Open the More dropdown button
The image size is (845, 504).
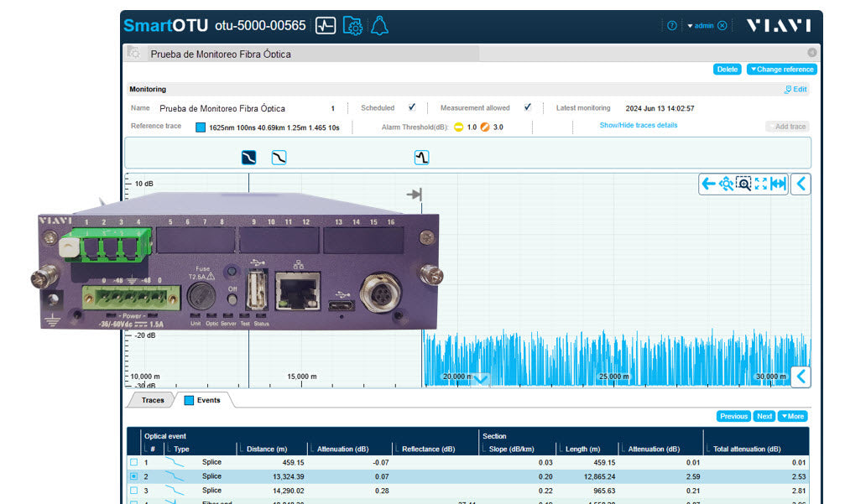793,416
